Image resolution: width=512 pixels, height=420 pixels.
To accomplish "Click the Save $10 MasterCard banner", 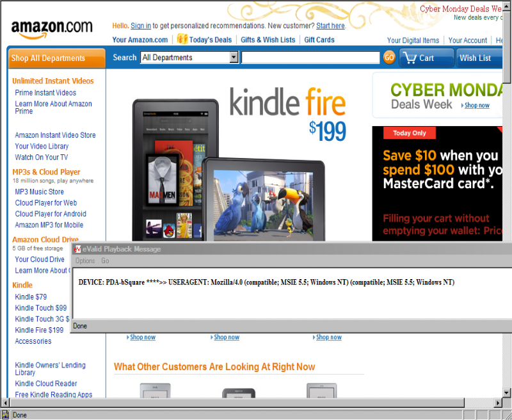I will (x=437, y=184).
